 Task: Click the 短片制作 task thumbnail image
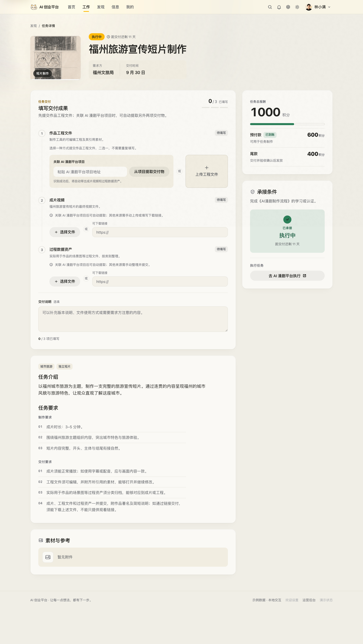click(55, 58)
